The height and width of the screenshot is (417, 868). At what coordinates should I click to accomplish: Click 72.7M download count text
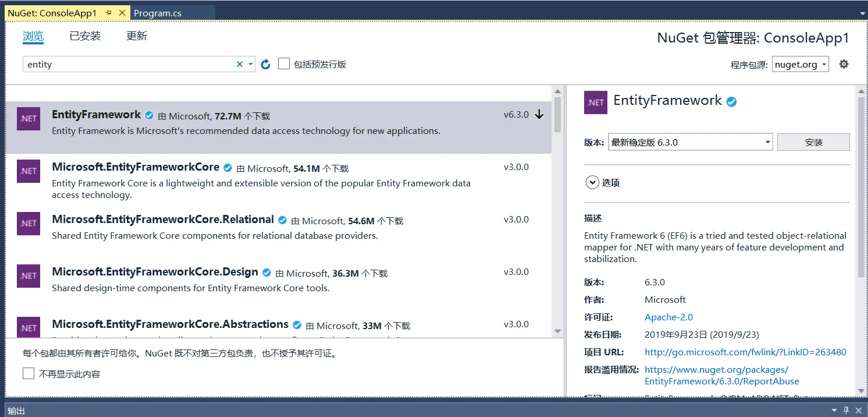click(228, 116)
